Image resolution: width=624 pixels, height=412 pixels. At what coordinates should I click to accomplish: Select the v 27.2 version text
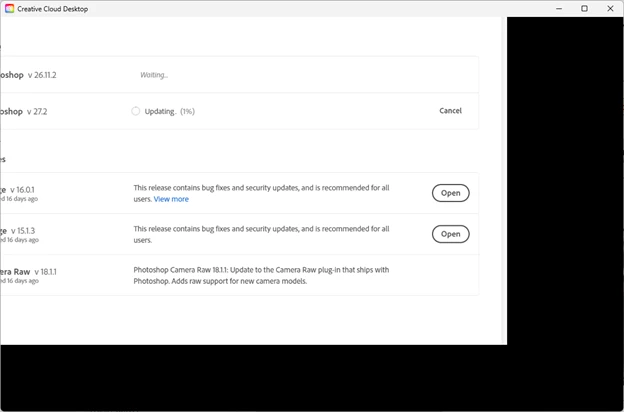pos(37,111)
